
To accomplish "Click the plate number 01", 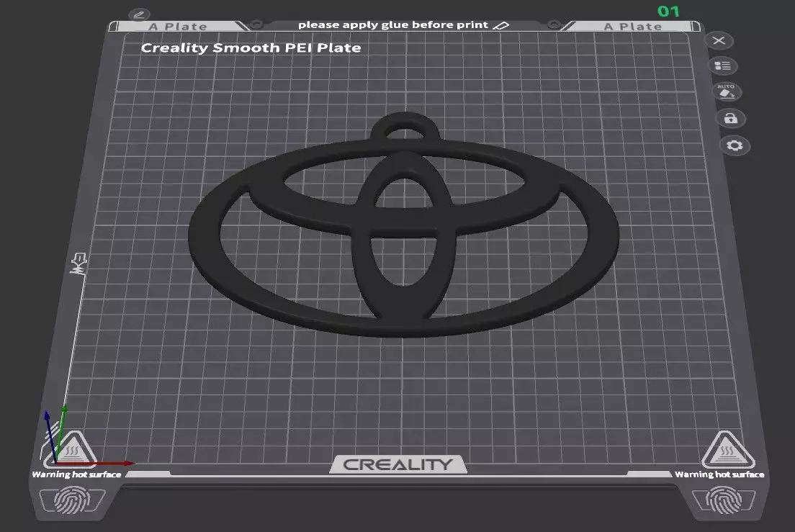I will click(668, 11).
